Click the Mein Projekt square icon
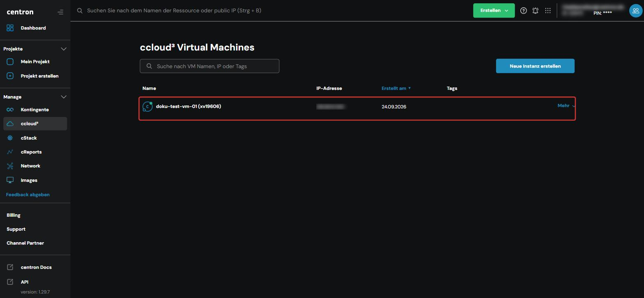This screenshot has width=644, height=298. tap(10, 62)
